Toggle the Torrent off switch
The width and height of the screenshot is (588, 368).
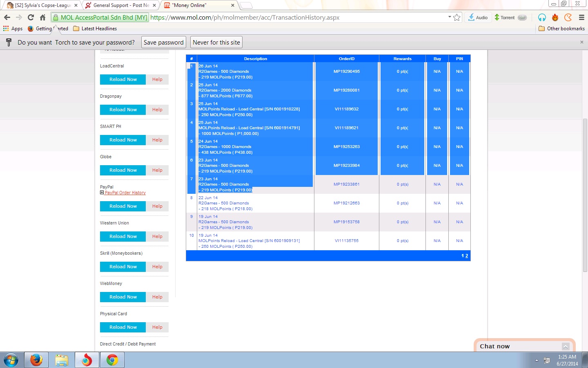point(522,17)
